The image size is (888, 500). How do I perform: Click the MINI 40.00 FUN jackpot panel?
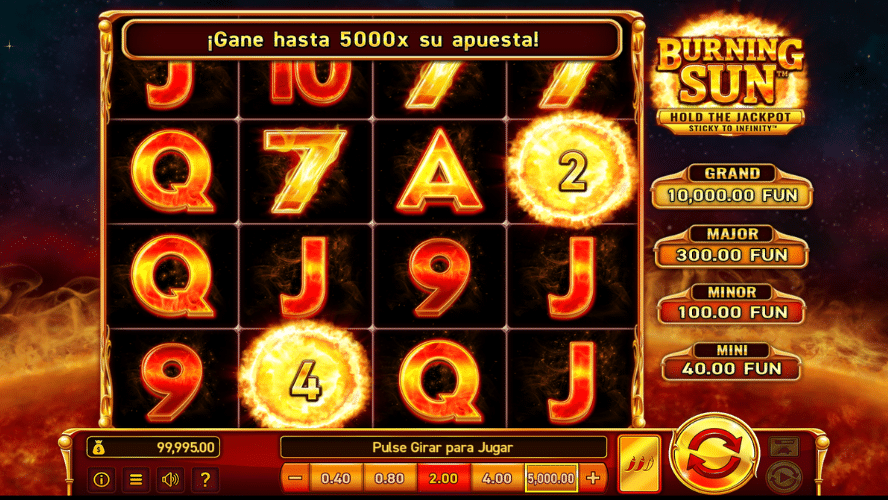point(731,361)
